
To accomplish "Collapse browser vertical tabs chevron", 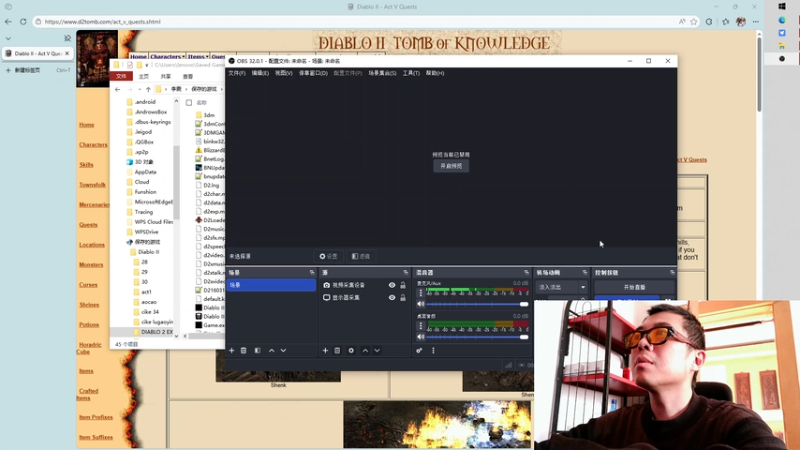I will point(8,38).
